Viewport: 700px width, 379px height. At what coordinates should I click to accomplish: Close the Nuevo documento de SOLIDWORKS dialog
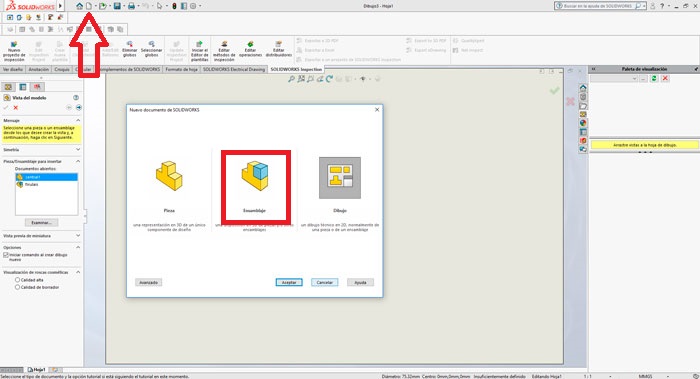tap(377, 109)
